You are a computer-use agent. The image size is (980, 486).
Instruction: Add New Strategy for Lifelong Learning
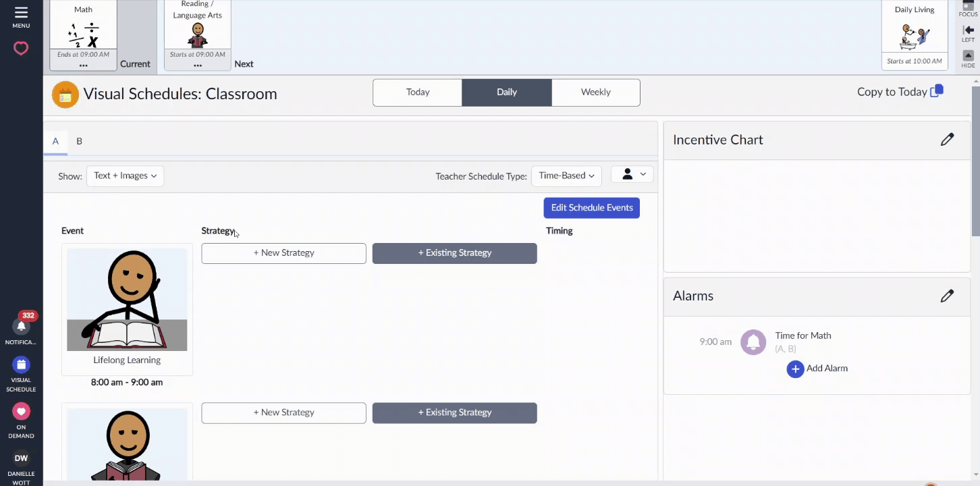pos(283,253)
